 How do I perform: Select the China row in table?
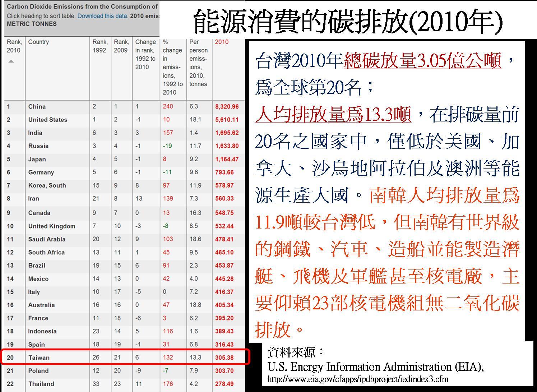(x=124, y=107)
